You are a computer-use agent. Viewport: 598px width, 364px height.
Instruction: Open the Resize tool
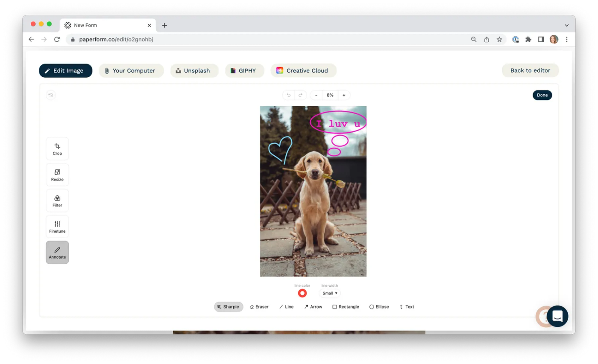(57, 175)
